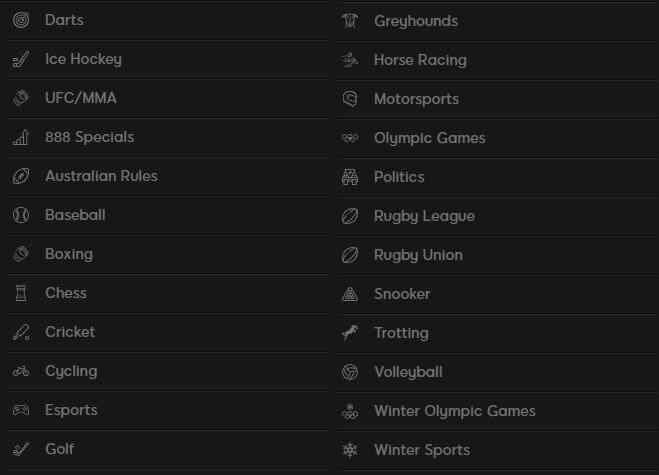Screen dimensions: 659x475
Task: Click the Volleyball ball icon
Action: pos(350,372)
